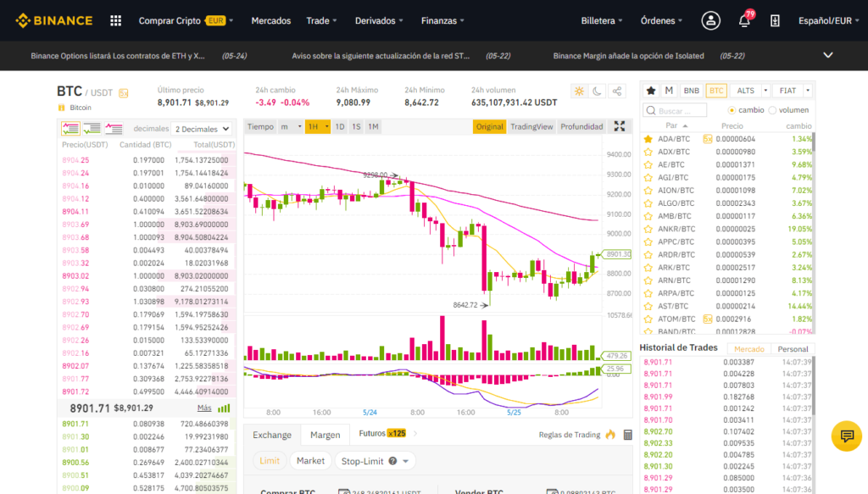Open the user account profile icon
Image resolution: width=868 pixels, height=494 pixels.
tap(711, 20)
